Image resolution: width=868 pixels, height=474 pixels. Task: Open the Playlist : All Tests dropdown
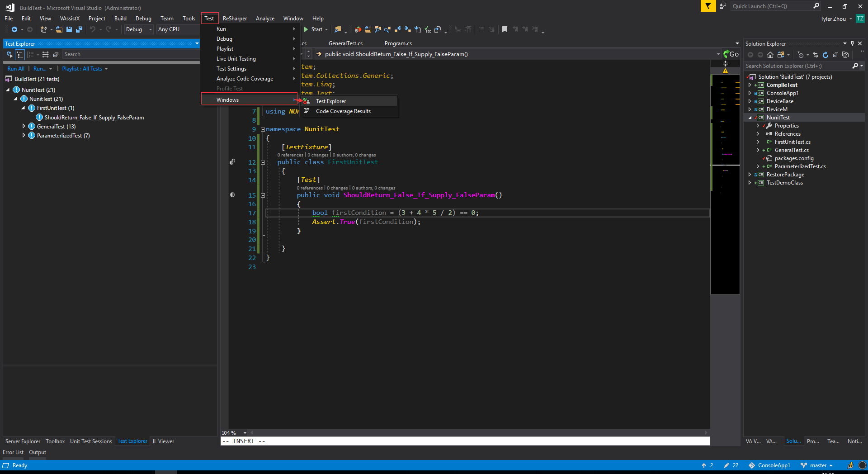coord(85,69)
